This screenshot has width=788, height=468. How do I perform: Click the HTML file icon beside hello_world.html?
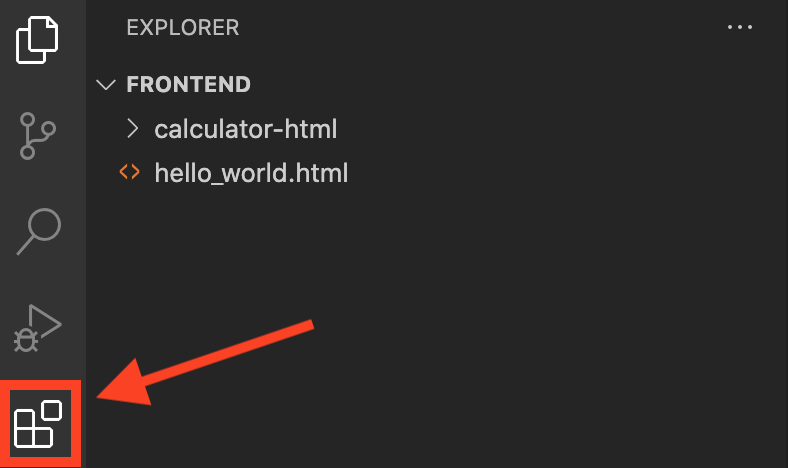point(129,172)
